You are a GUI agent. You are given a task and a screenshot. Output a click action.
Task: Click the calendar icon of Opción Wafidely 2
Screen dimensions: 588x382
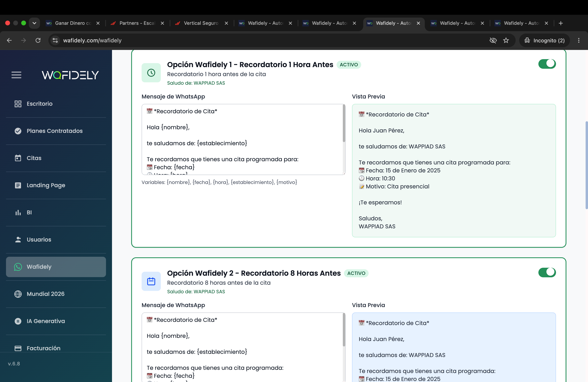(151, 281)
